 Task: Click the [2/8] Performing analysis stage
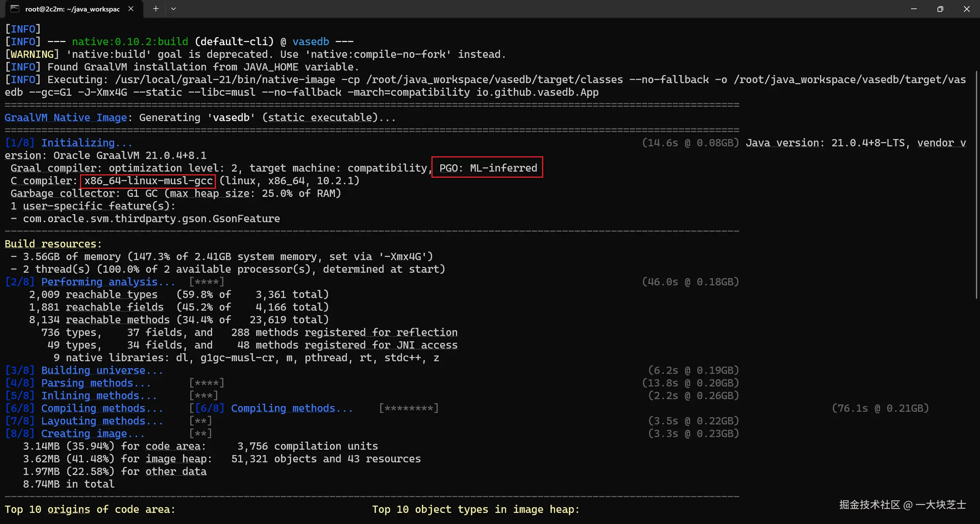pos(90,282)
